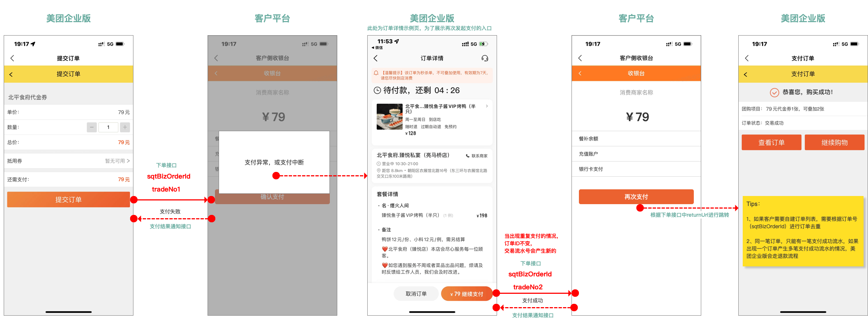Image resolution: width=868 pixels, height=319 pixels.
Task: Tap 取消订单 button
Action: click(x=416, y=294)
